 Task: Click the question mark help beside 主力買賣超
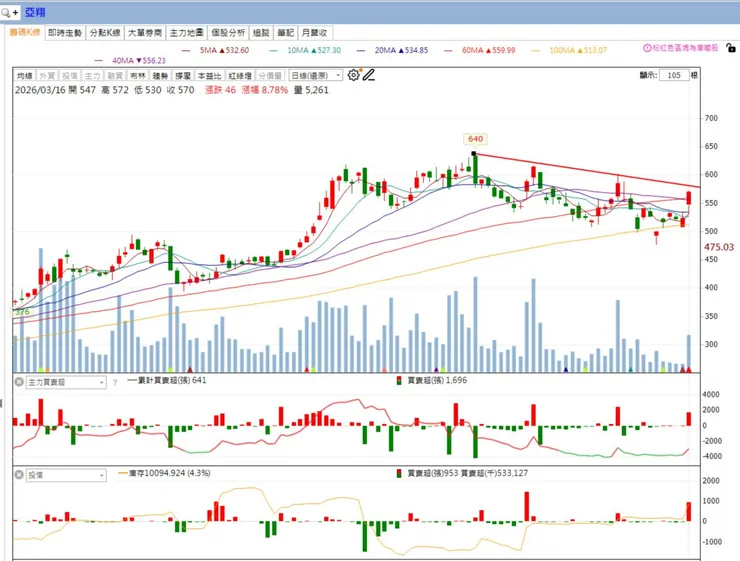pos(115,383)
